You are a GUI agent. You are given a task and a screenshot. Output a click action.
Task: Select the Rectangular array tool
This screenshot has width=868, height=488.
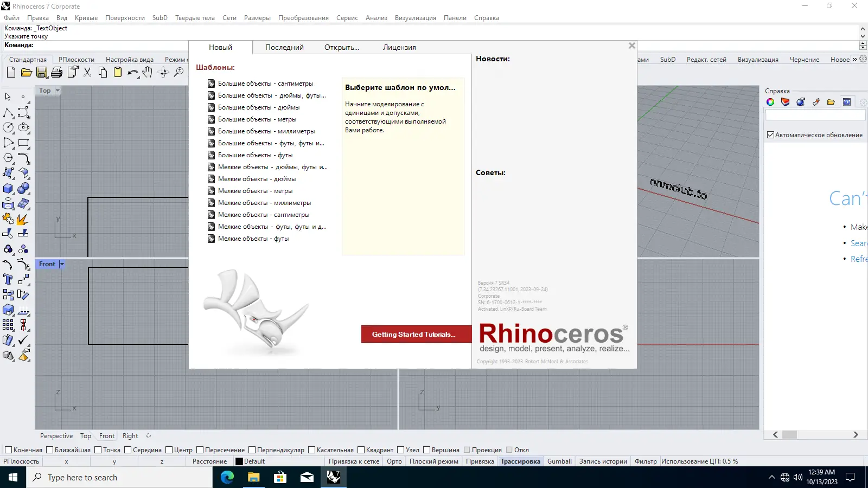tap(9, 325)
